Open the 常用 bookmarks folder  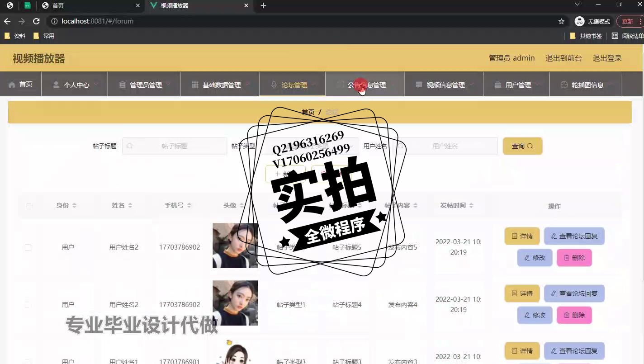44,36
